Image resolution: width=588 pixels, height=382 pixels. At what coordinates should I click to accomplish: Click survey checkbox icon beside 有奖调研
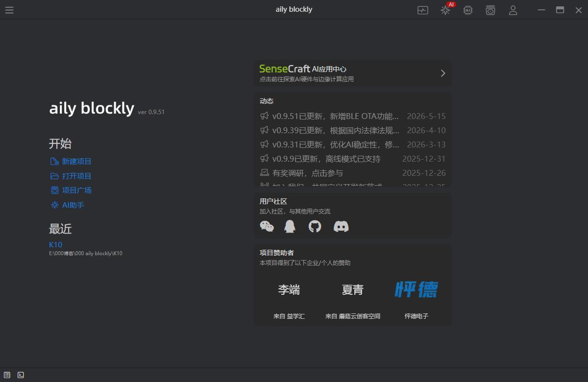(265, 173)
